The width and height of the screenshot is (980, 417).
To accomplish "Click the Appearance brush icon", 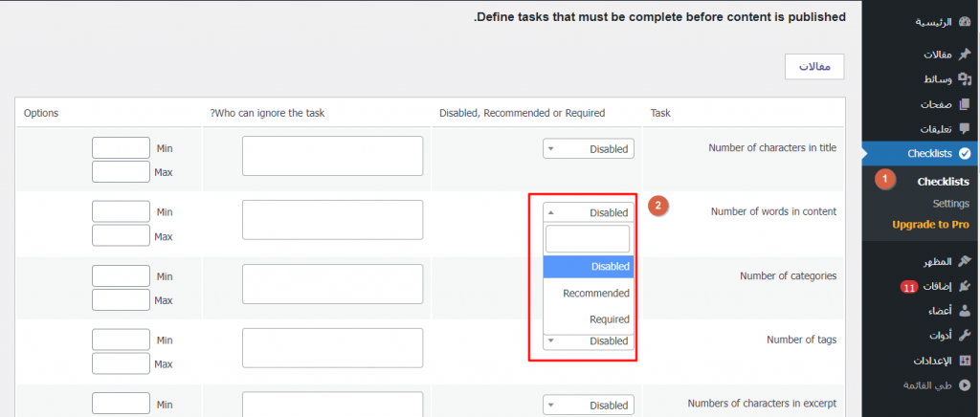I will 964,261.
